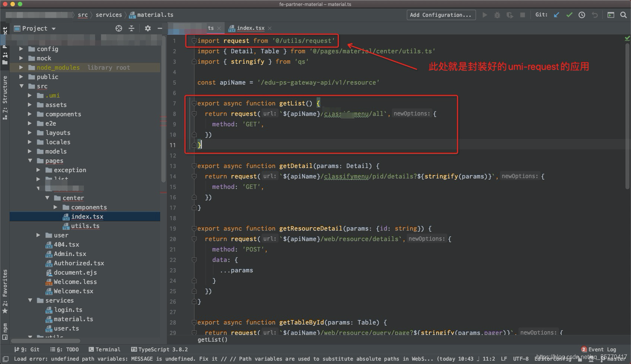Click the Add Configuration button
The width and height of the screenshot is (631, 364).
pyautogui.click(x=441, y=15)
